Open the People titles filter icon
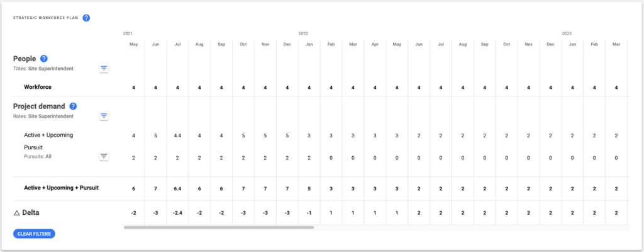The width and height of the screenshot is (644, 252). click(x=104, y=69)
